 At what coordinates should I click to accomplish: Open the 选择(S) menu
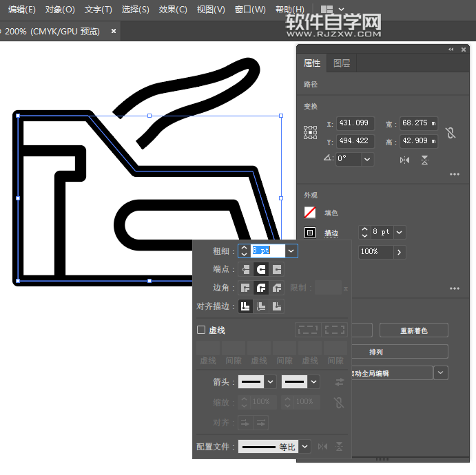click(x=136, y=10)
